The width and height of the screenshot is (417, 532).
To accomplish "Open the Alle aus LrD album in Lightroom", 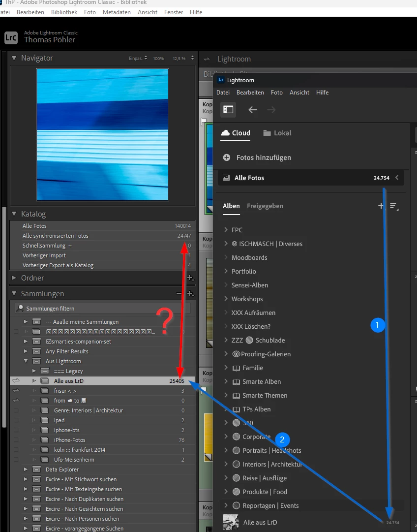I will (x=311, y=522).
